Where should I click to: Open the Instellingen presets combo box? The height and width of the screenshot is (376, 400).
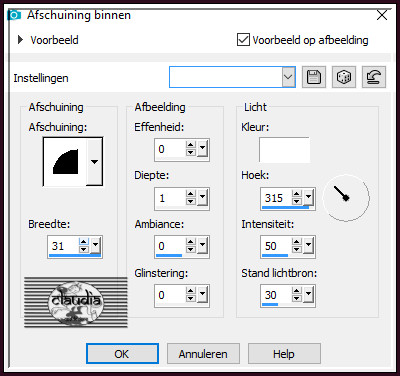[232, 77]
